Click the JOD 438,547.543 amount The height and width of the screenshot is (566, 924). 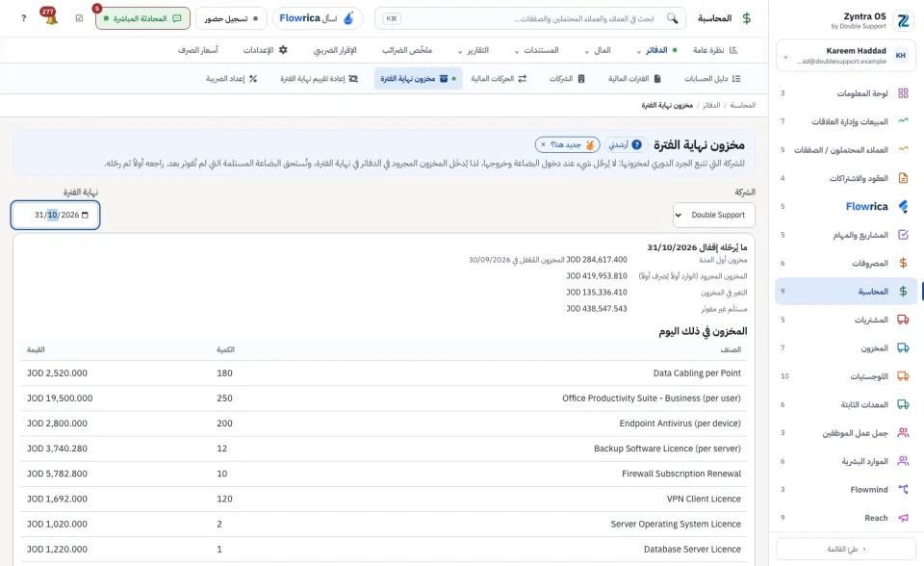(x=597, y=308)
